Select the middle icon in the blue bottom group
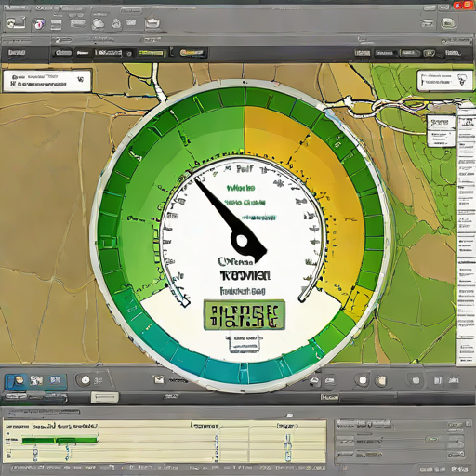 coord(36,380)
